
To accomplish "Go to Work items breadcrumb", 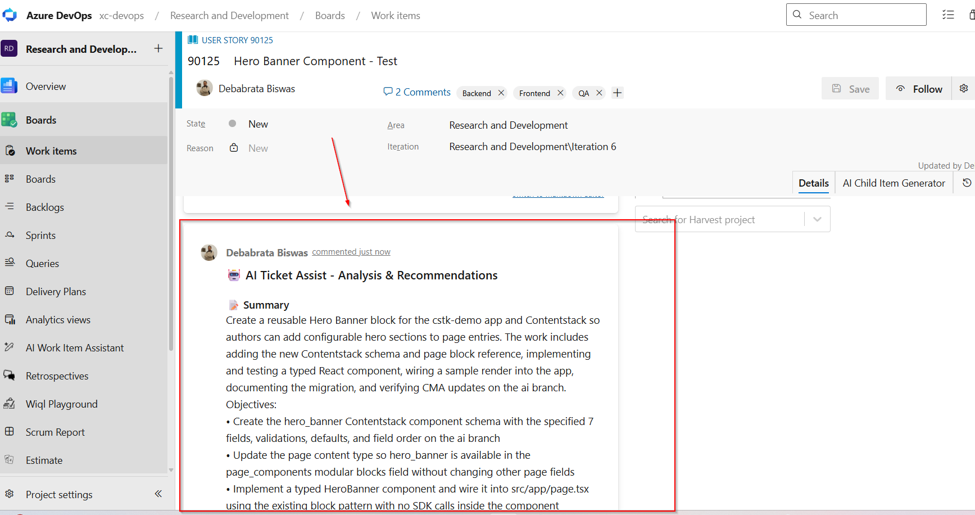I will point(395,15).
